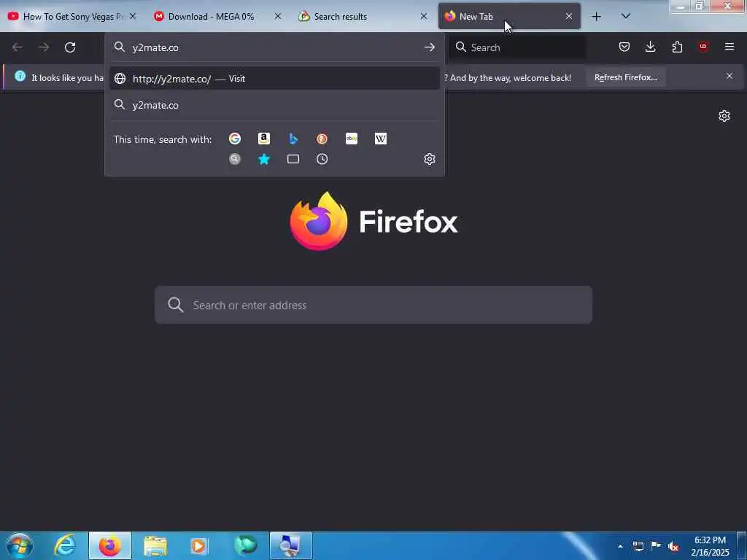
Task: Search open tabs via tabs icon
Action: tap(293, 159)
